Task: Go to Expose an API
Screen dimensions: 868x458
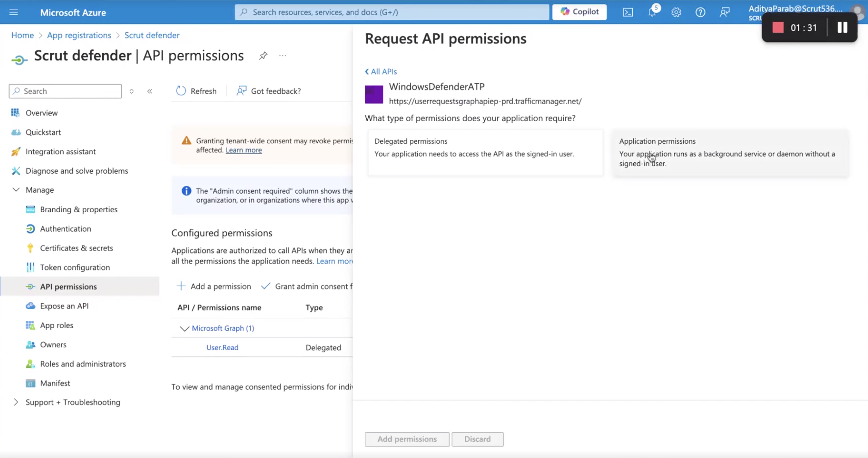Action: [x=64, y=306]
